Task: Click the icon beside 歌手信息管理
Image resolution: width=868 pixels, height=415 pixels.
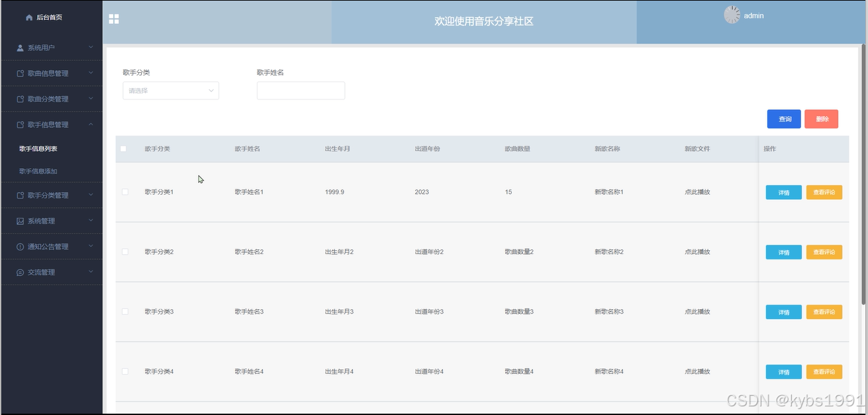Action: pos(21,124)
